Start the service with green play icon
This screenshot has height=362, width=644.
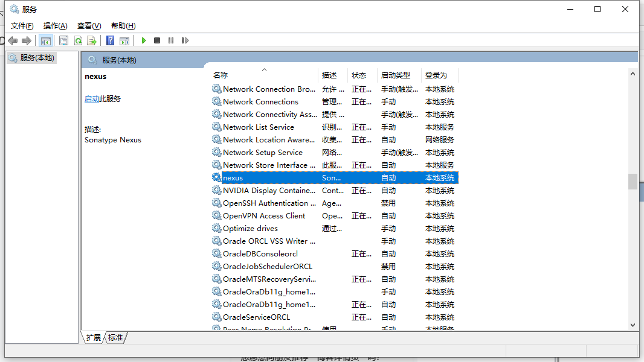143,40
